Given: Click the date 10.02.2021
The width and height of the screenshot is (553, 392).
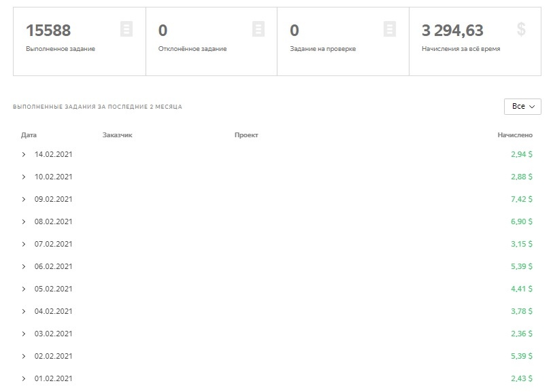Looking at the screenshot, I should (53, 177).
